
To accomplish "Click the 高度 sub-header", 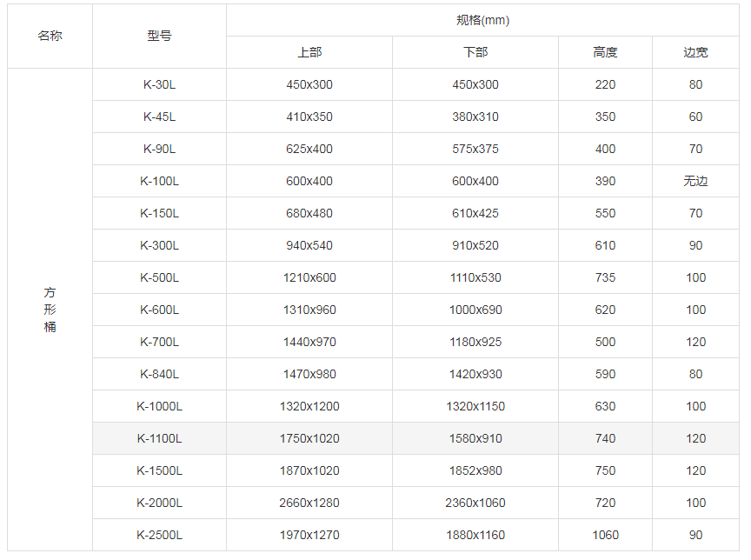I will 605,52.
